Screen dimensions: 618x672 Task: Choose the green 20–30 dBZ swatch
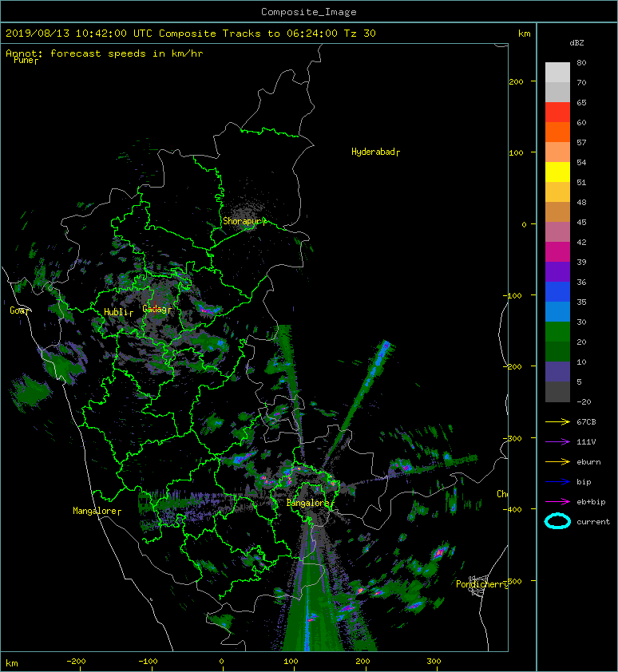point(557,331)
